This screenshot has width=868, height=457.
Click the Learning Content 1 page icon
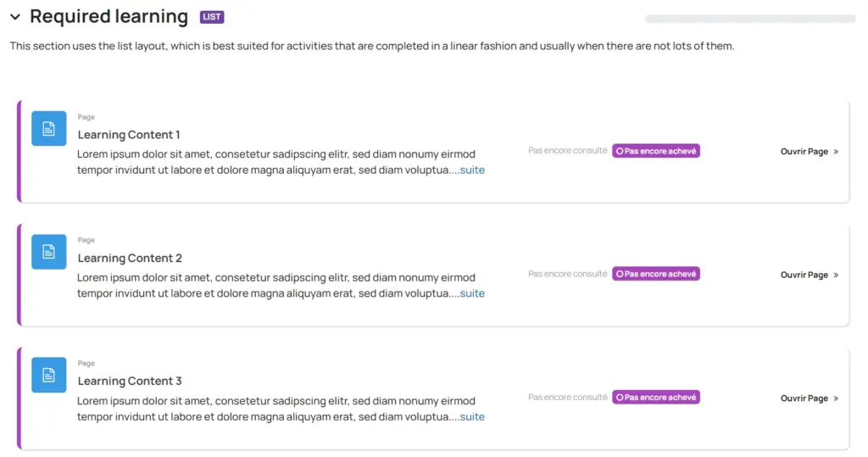click(x=48, y=128)
